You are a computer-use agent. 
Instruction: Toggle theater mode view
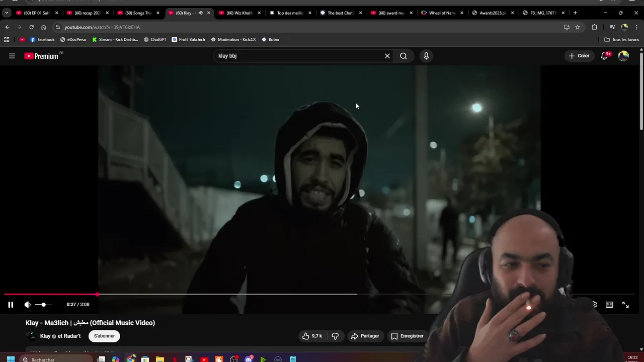(x=609, y=305)
